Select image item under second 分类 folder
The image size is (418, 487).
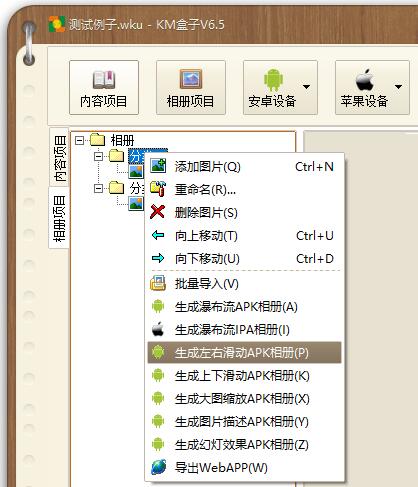(136, 204)
